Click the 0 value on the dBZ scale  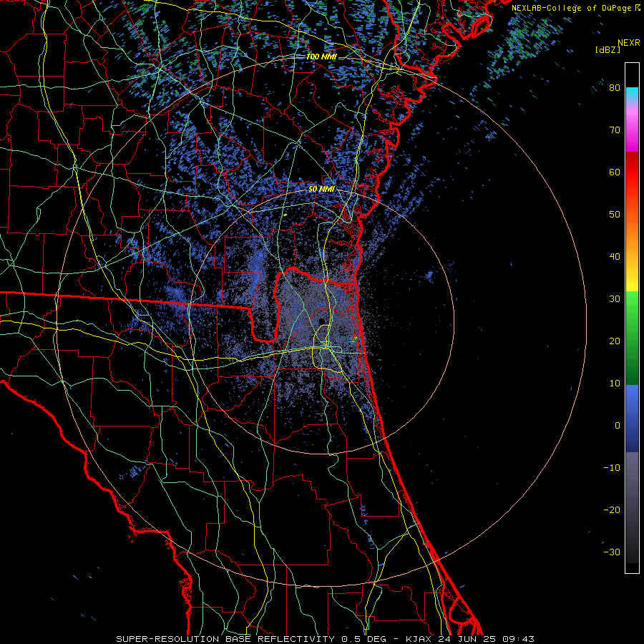(618, 426)
